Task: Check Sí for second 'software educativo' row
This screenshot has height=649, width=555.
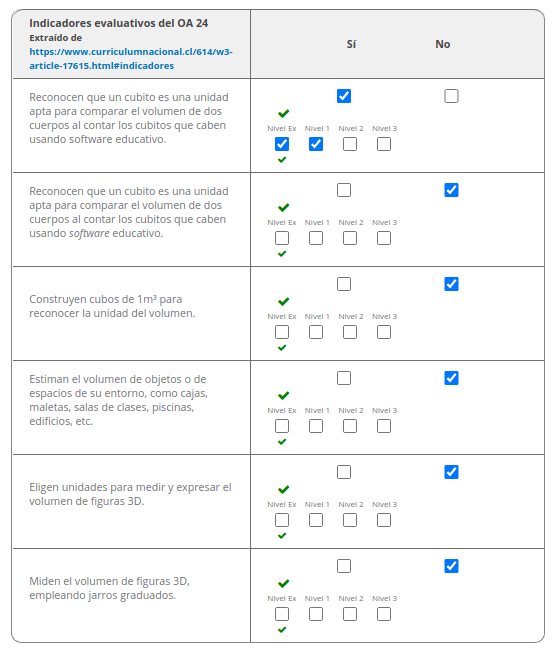Action: (x=344, y=190)
